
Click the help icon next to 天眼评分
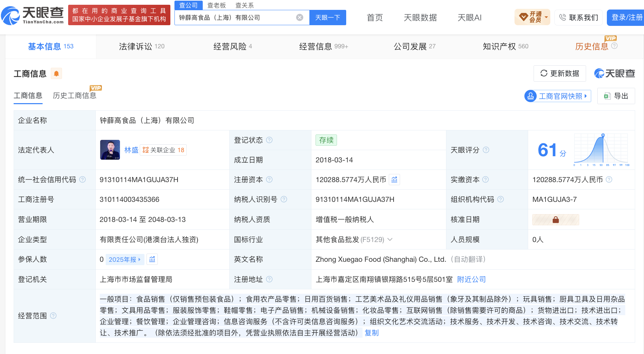pyautogui.click(x=486, y=150)
